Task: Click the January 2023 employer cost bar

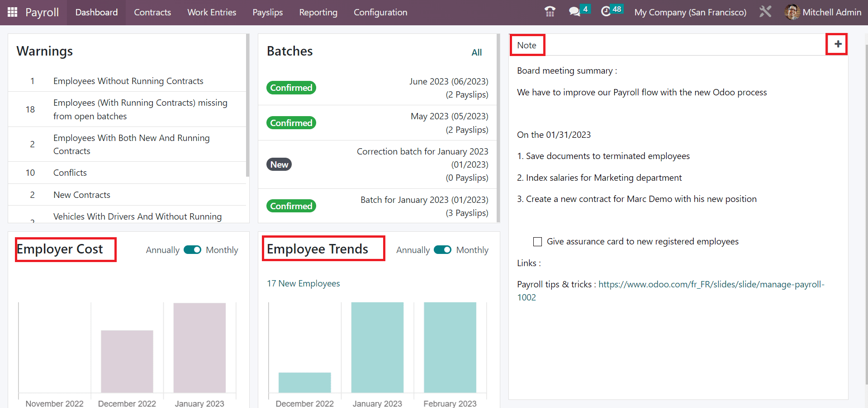Action: [x=199, y=347]
